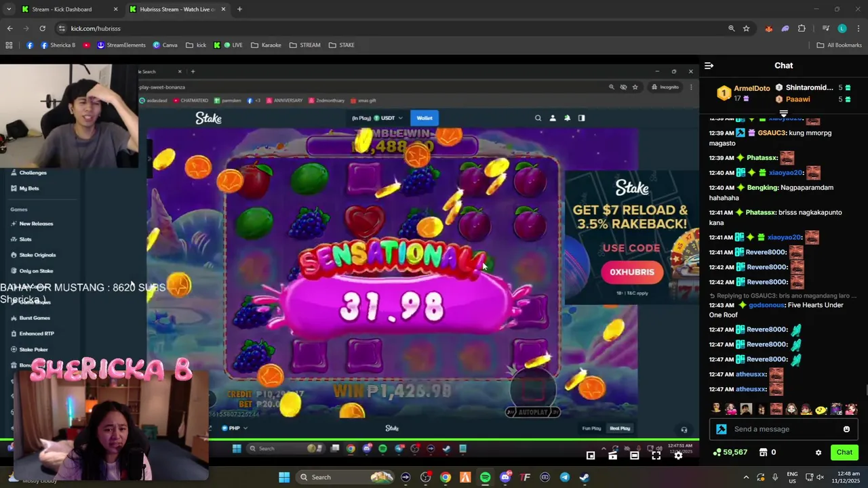The width and height of the screenshot is (868, 488).
Task: Open the tab search dropdown
Action: coord(9,9)
